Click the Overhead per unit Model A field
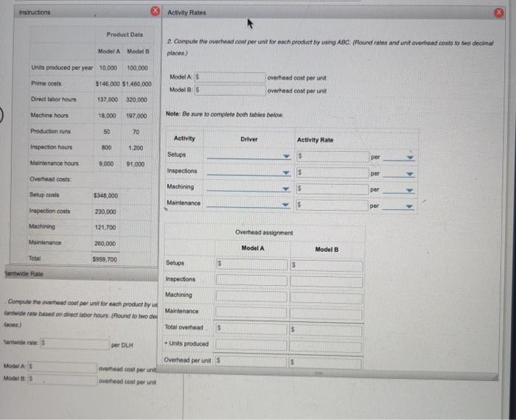Image resolution: width=516 pixels, height=420 pixels. click(x=251, y=361)
